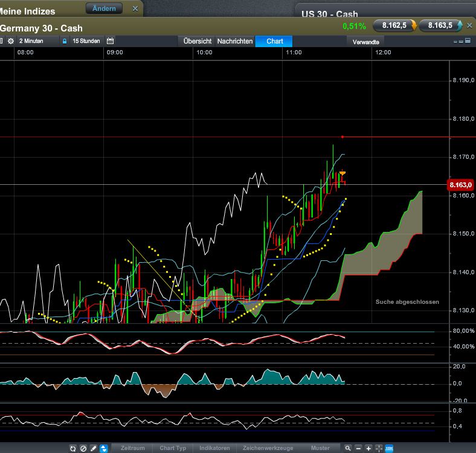Zoom in with the plus icon
Screen dimensions: 476x453
click(x=368, y=448)
